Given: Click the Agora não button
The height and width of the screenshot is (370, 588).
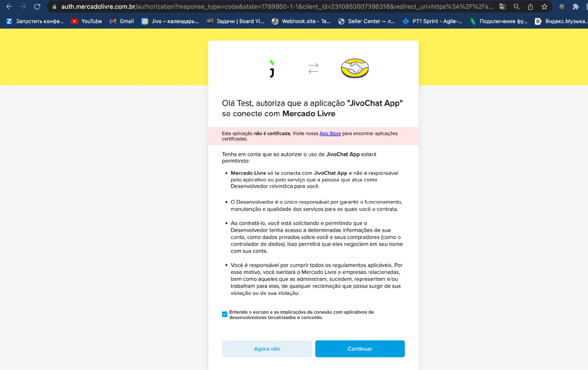Looking at the screenshot, I should 267,349.
